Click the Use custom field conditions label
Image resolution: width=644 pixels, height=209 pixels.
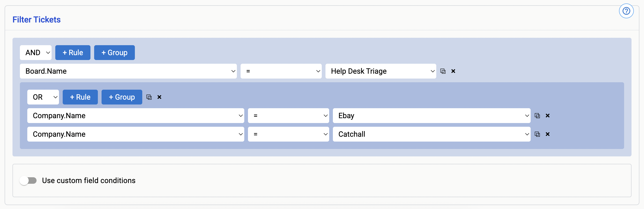[89, 180]
